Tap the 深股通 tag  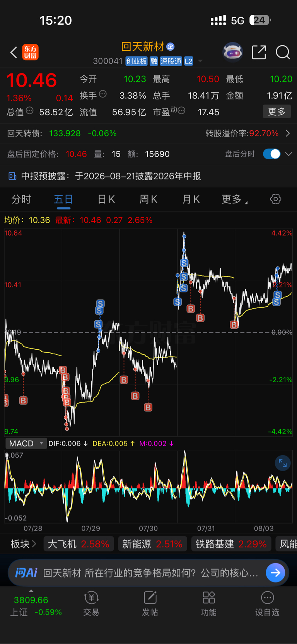point(171,61)
